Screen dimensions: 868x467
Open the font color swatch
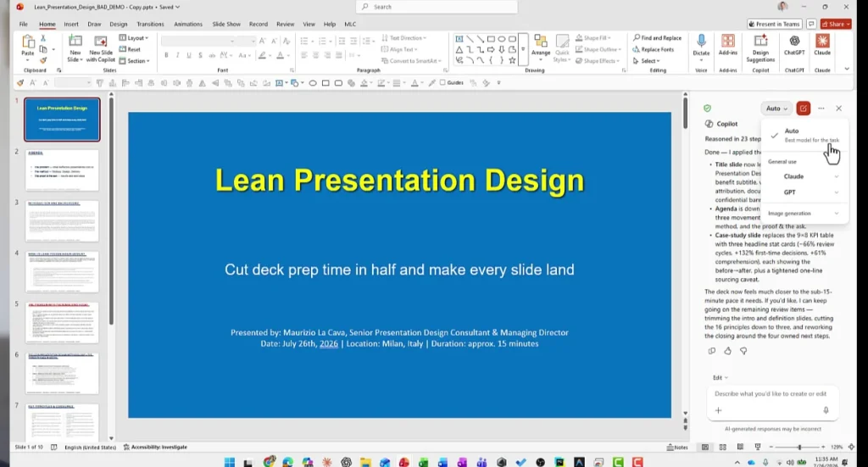pyautogui.click(x=280, y=55)
